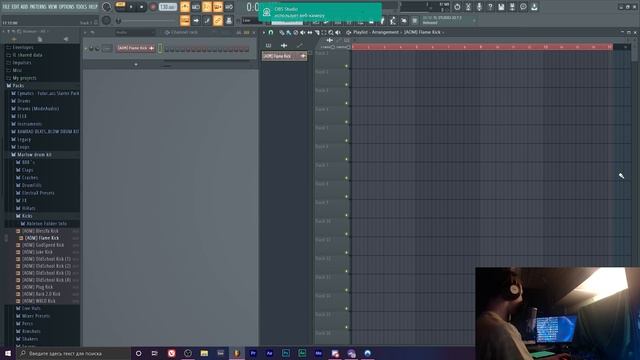
Task: Click the tempo field showing 130
Action: [x=168, y=7]
